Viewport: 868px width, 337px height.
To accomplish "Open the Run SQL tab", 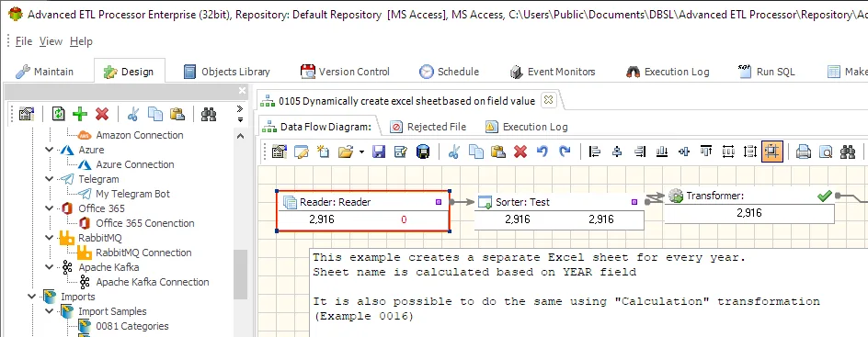I will 767,72.
